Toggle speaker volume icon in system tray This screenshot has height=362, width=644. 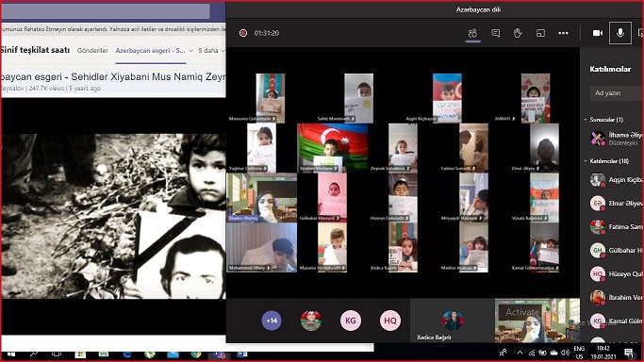(565, 353)
